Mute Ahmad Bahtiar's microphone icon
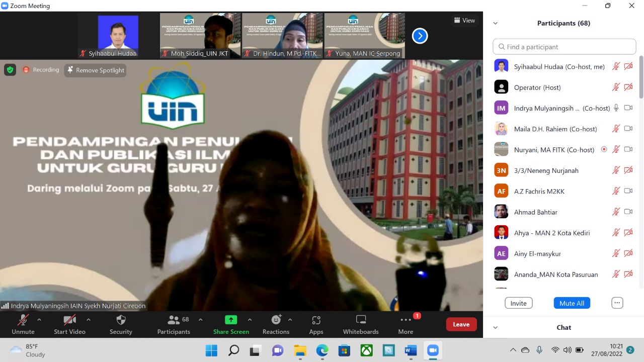This screenshot has width=644, height=362. (616, 212)
